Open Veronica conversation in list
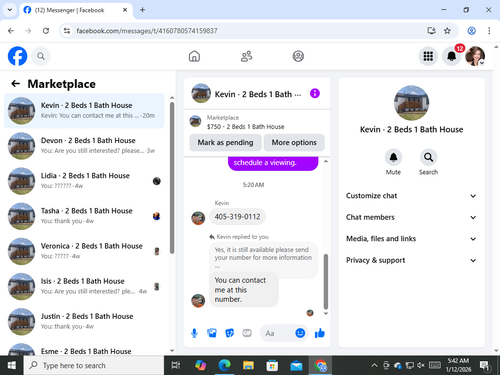The image size is (500, 375). (84, 251)
